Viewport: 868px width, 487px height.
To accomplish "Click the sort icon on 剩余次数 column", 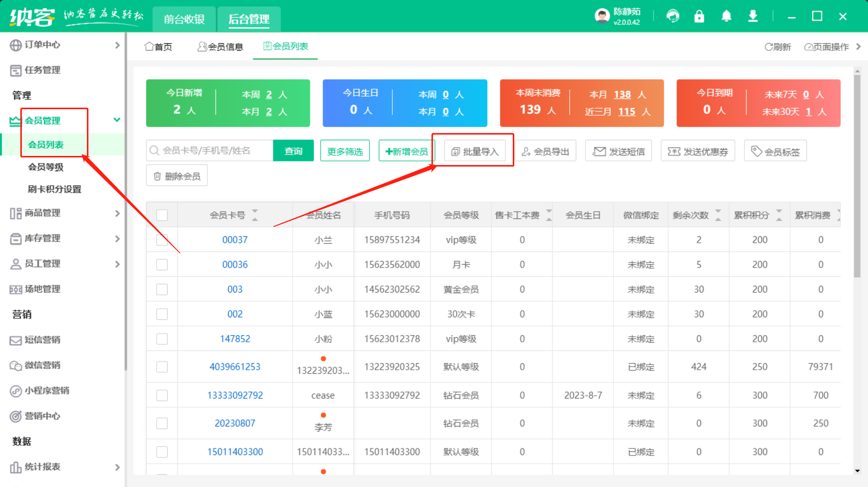I will [x=718, y=215].
